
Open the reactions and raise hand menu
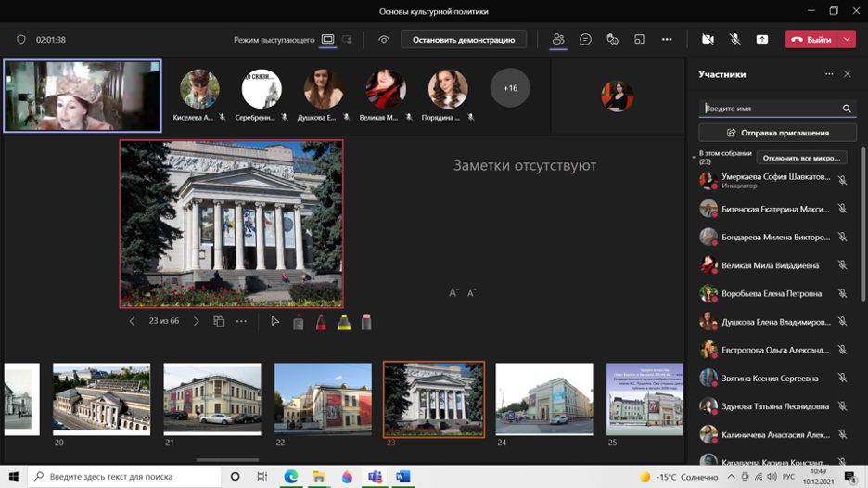point(612,40)
